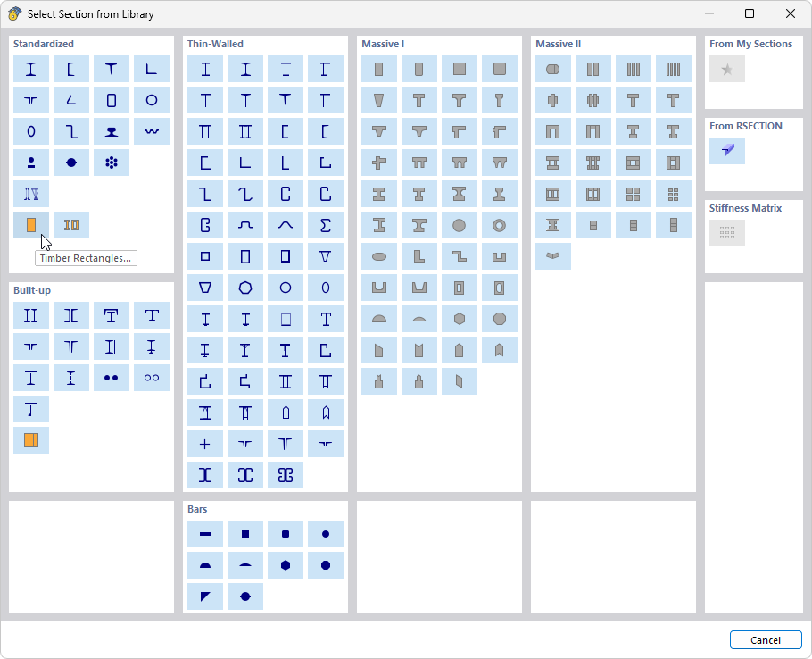Select the plus cross section icon in Thin-Walled
The height and width of the screenshot is (659, 812).
tap(205, 444)
